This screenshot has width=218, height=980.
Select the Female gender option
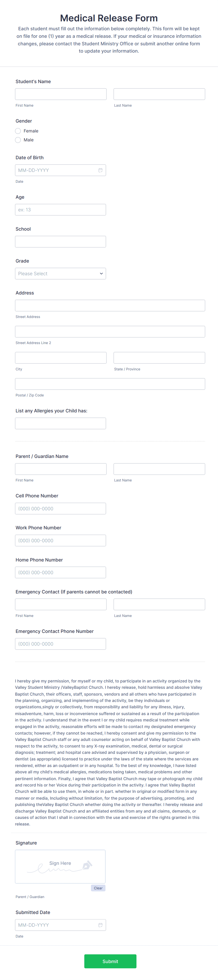click(x=18, y=131)
